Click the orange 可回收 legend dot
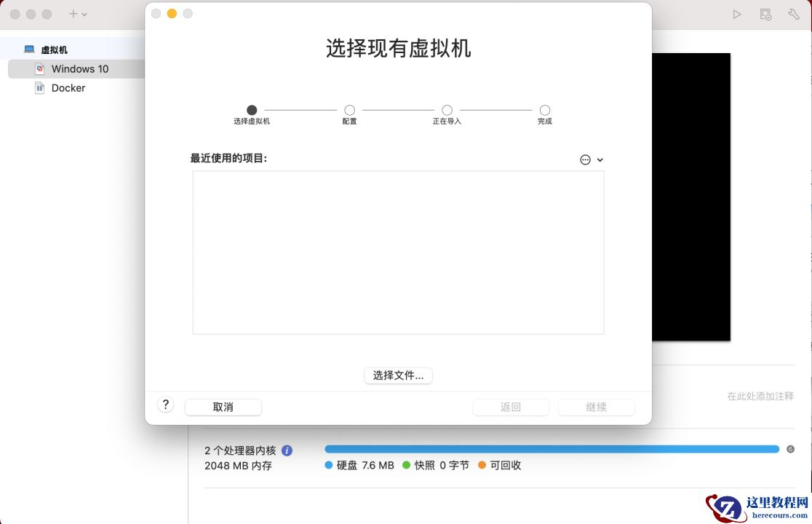Image resolution: width=812 pixels, height=524 pixels. (482, 465)
